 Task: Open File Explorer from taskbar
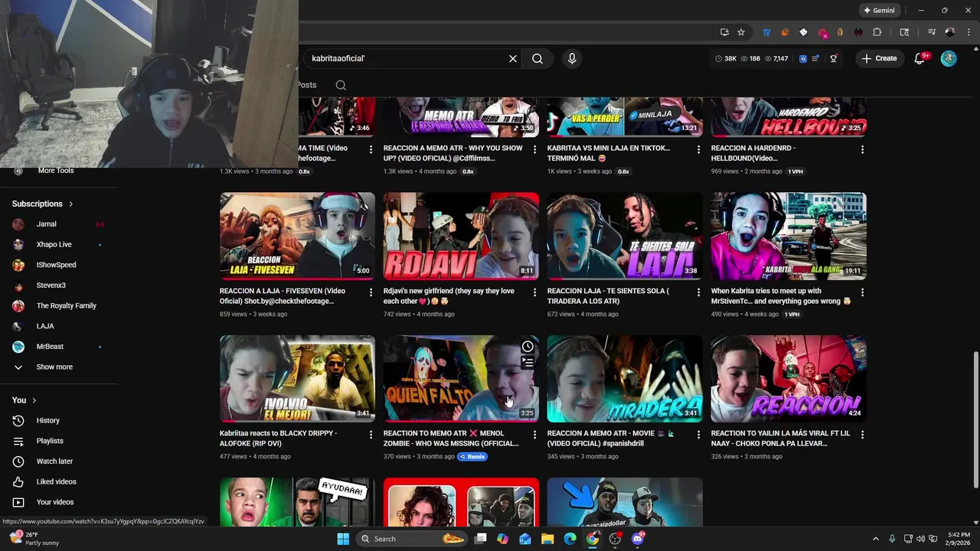(x=547, y=539)
